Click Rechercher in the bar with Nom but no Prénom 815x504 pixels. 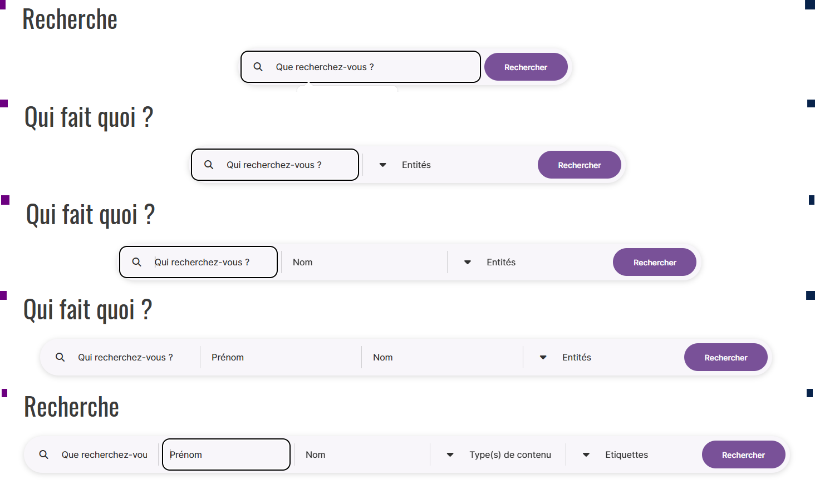tap(654, 262)
